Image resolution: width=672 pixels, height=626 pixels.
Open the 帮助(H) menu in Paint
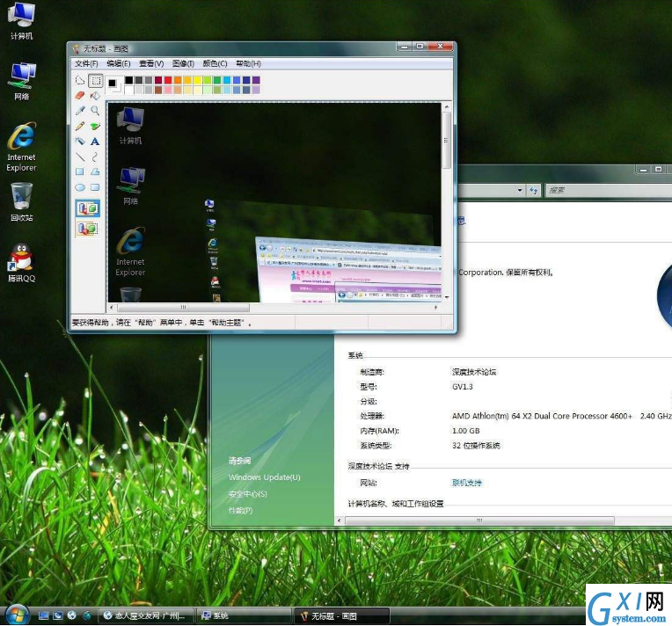(x=248, y=63)
